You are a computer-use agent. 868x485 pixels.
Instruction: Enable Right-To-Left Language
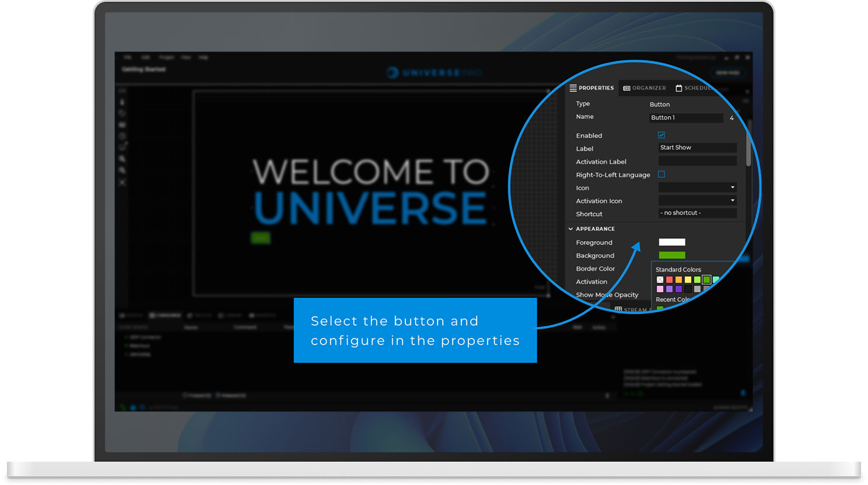click(x=661, y=175)
